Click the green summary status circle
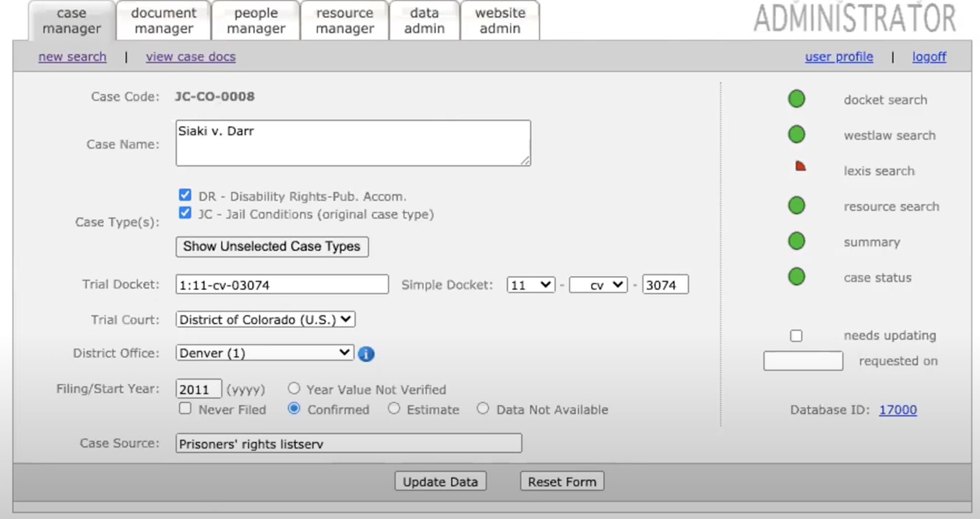Image resolution: width=980 pixels, height=519 pixels. [x=796, y=241]
